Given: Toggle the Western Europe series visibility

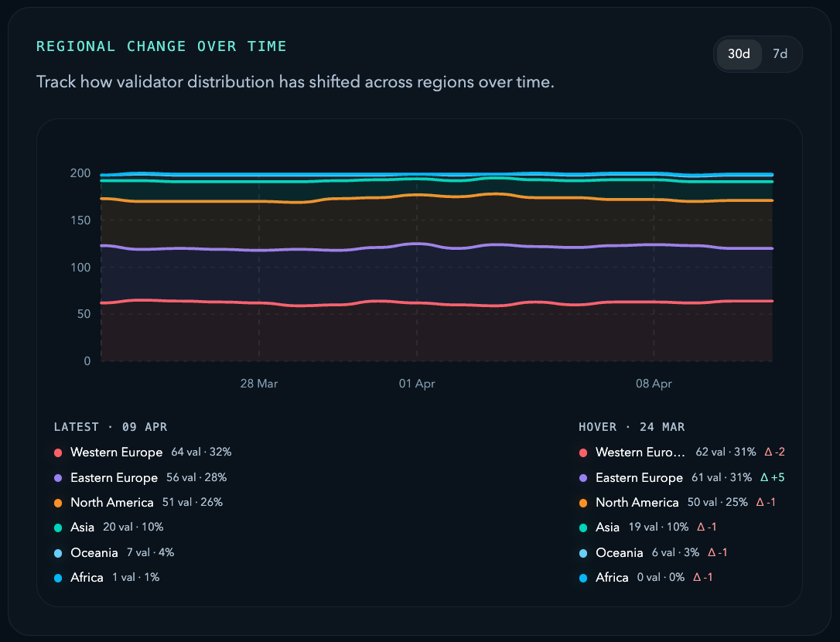Looking at the screenshot, I should tap(117, 452).
